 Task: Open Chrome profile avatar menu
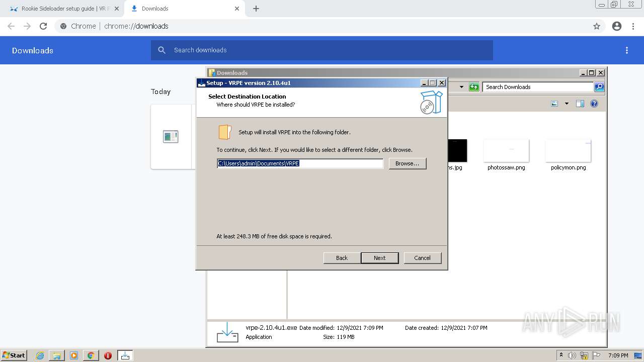click(x=617, y=26)
